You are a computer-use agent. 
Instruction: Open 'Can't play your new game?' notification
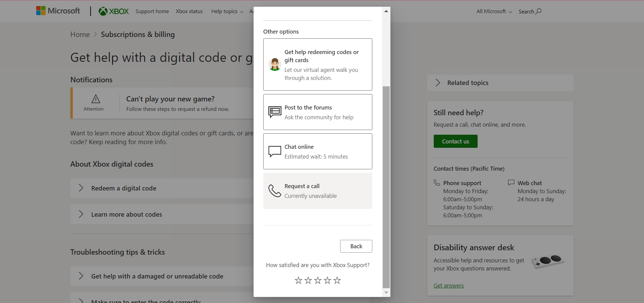pos(170,99)
